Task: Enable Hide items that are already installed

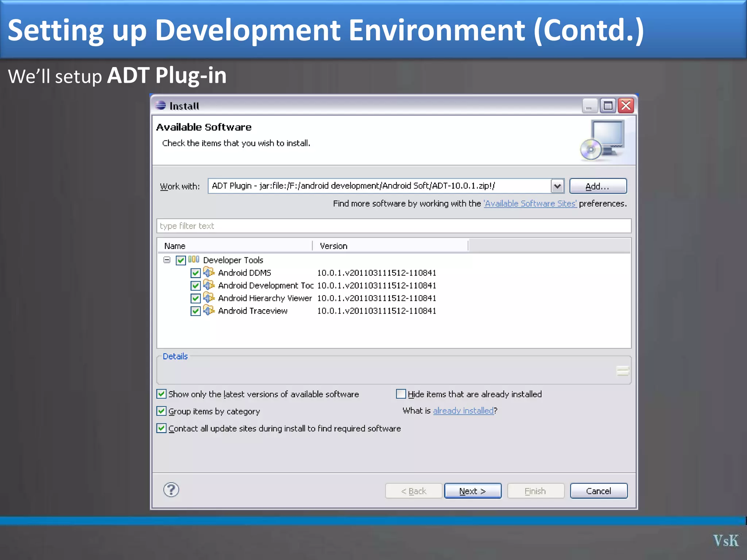Action: 401,394
